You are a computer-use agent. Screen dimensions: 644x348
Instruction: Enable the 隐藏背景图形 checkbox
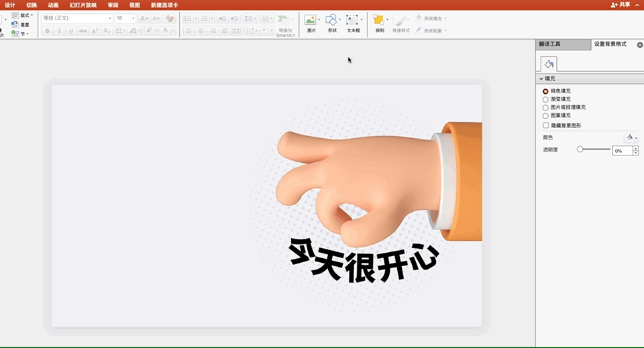click(x=545, y=125)
